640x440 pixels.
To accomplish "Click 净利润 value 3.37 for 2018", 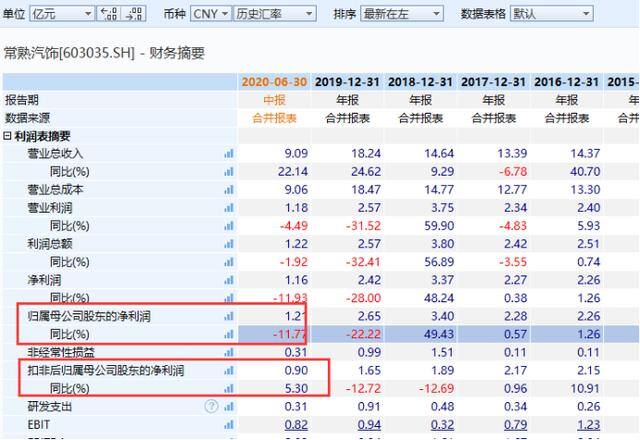I will [442, 280].
